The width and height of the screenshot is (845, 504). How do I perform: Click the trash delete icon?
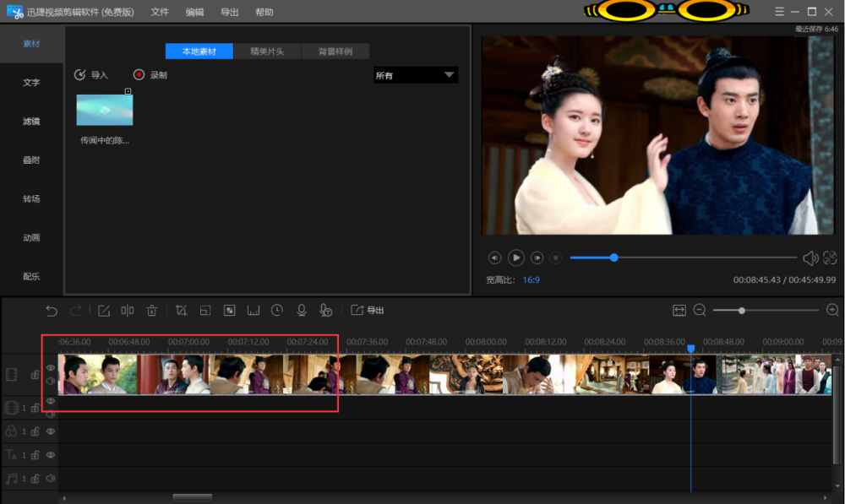tap(152, 311)
